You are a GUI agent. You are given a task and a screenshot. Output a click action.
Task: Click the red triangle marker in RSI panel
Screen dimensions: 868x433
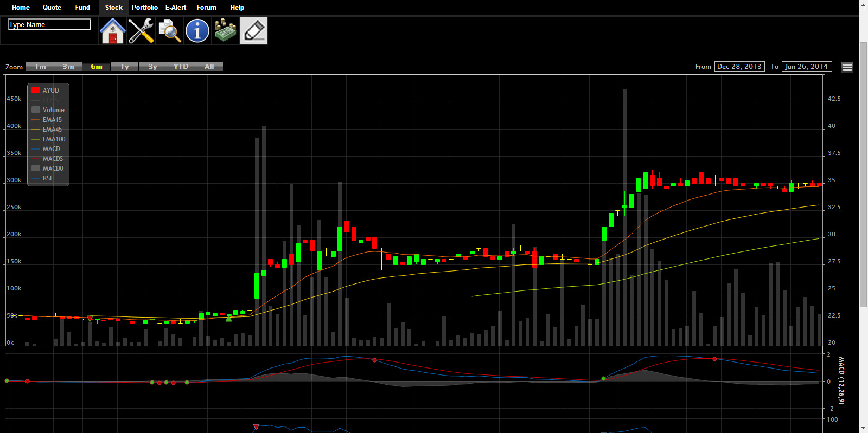pyautogui.click(x=256, y=427)
